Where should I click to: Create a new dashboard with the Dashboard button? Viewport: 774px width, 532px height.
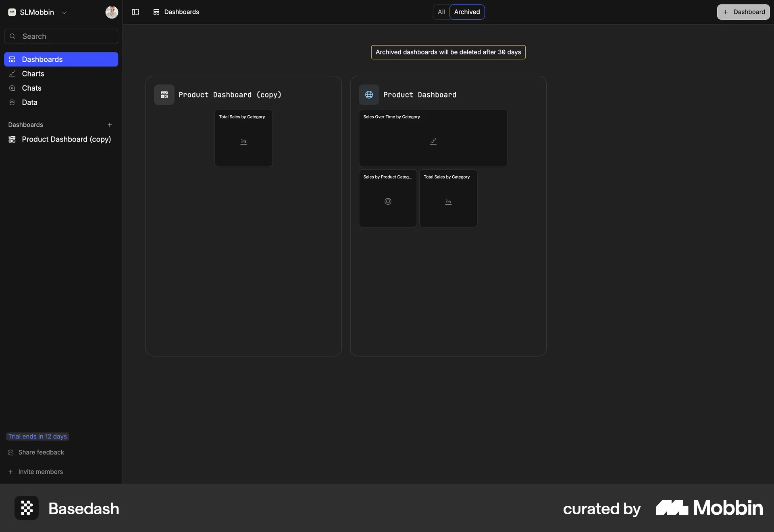tap(743, 12)
